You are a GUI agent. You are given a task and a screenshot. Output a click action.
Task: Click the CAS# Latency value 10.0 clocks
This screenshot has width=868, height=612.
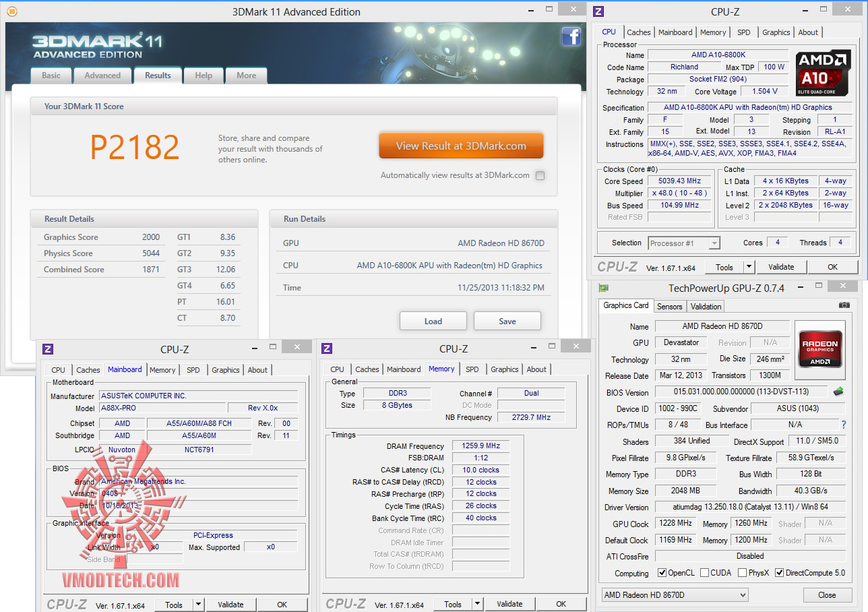[x=482, y=470]
